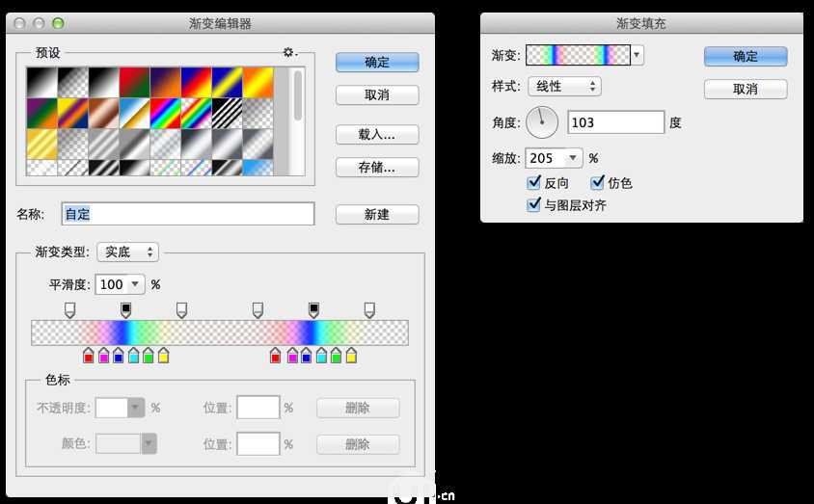Disable 与图层对齐 (Align with layer)

point(534,204)
